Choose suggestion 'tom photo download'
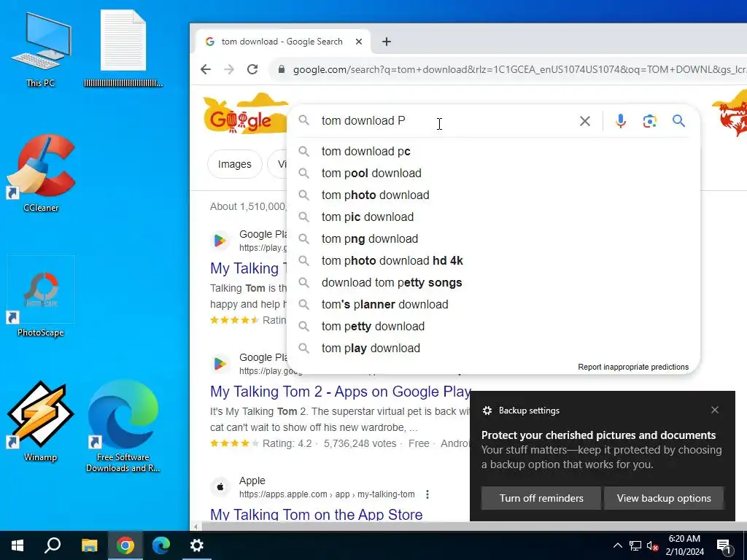Screen dimensions: 747x560 [494, 195]
